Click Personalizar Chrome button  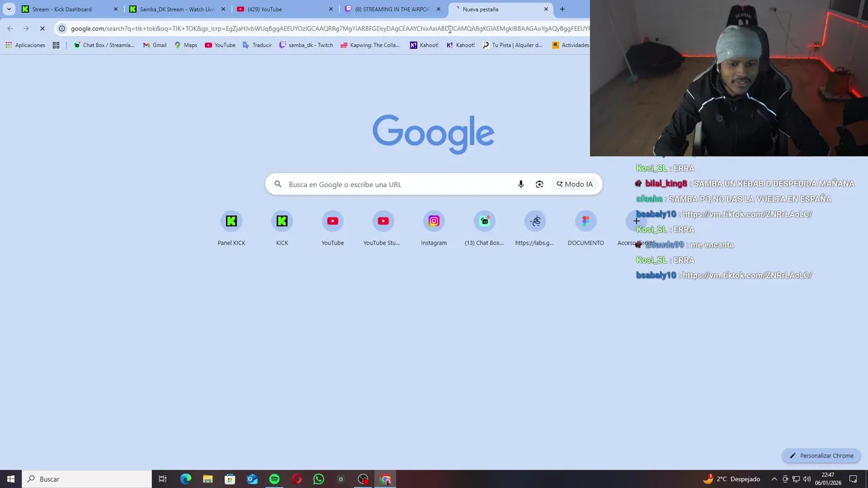(x=821, y=455)
